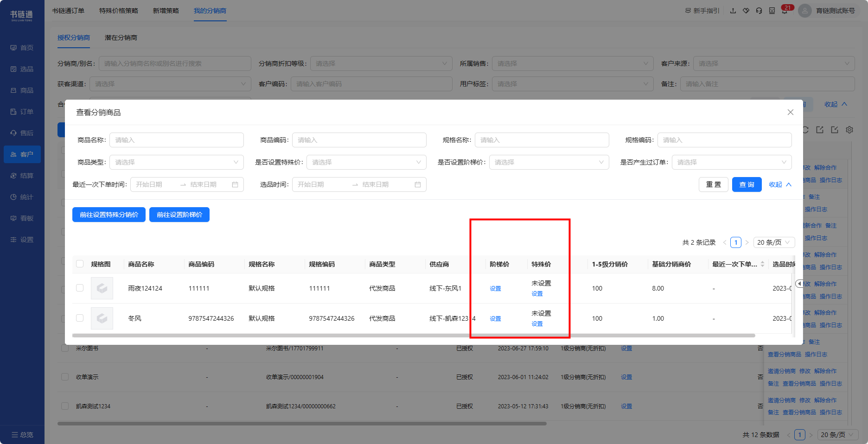The image size is (868, 444).
Task: Close the 查看分销商品 dialog
Action: tap(791, 112)
